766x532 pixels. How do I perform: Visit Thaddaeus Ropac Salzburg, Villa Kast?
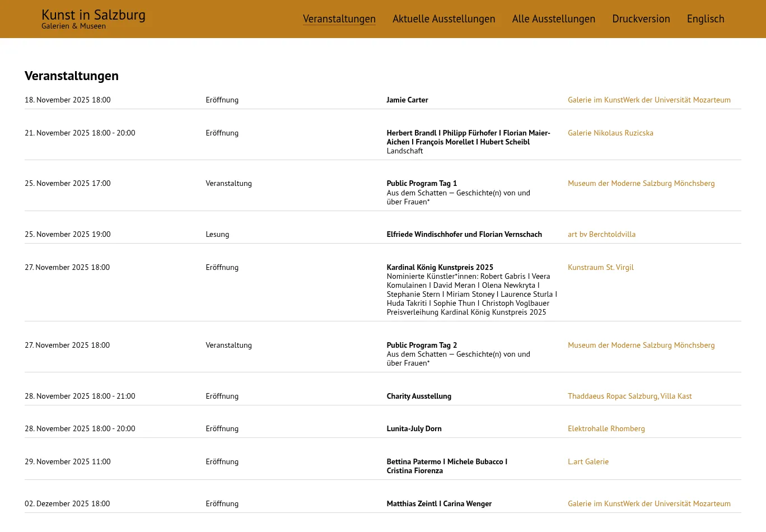(629, 396)
